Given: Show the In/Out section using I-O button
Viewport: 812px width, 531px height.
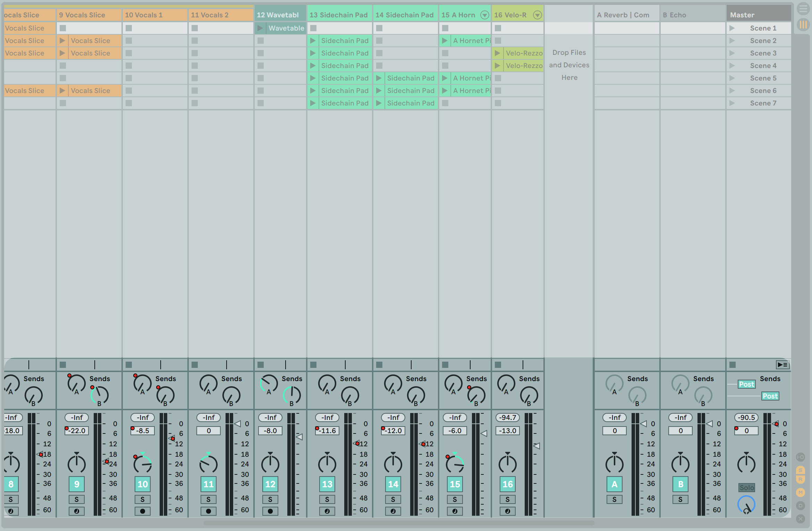Looking at the screenshot, I should [x=801, y=457].
